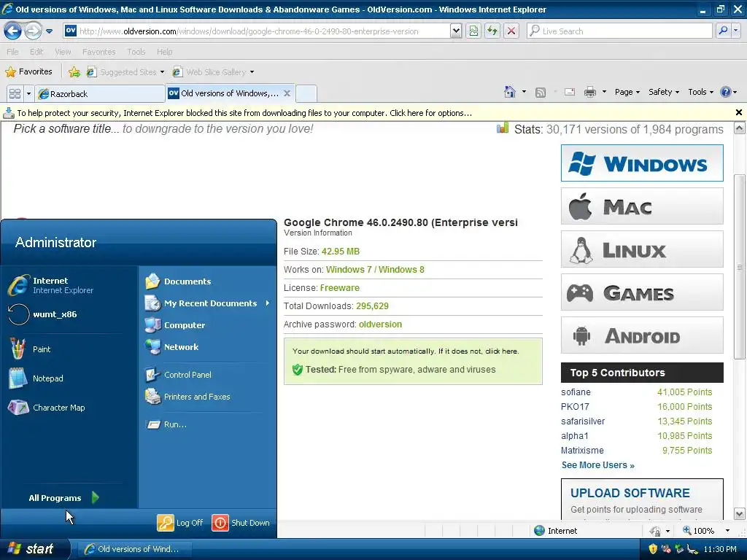Click the Read Mail icon
747x560 pixels.
pyautogui.click(x=570, y=92)
